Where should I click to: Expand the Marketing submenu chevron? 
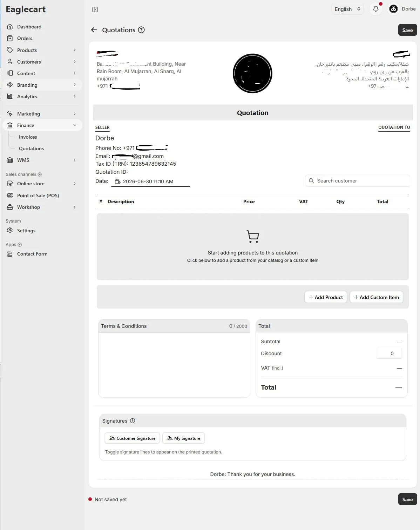tap(75, 113)
